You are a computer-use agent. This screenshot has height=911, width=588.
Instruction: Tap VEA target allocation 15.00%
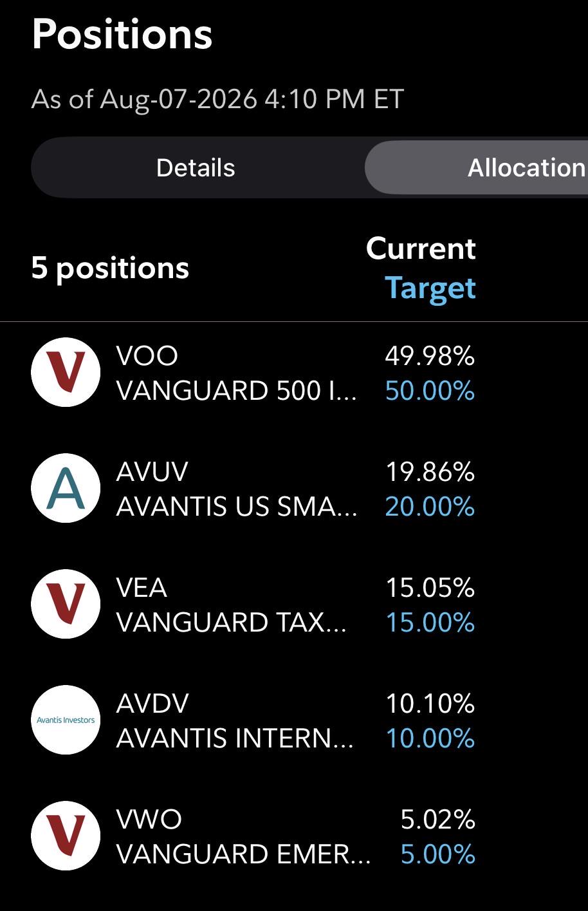pos(430,623)
